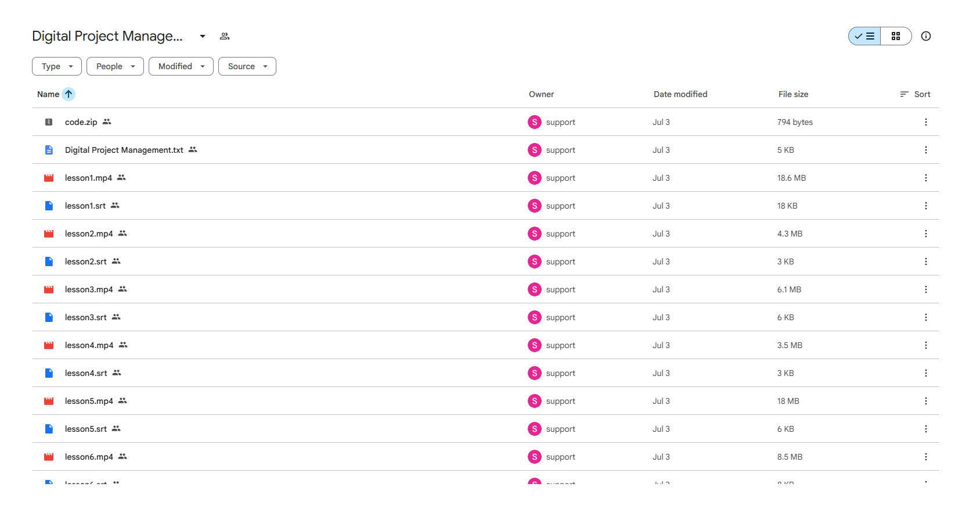The width and height of the screenshot is (980, 523).
Task: Switch to grid layout view
Action: tap(896, 36)
